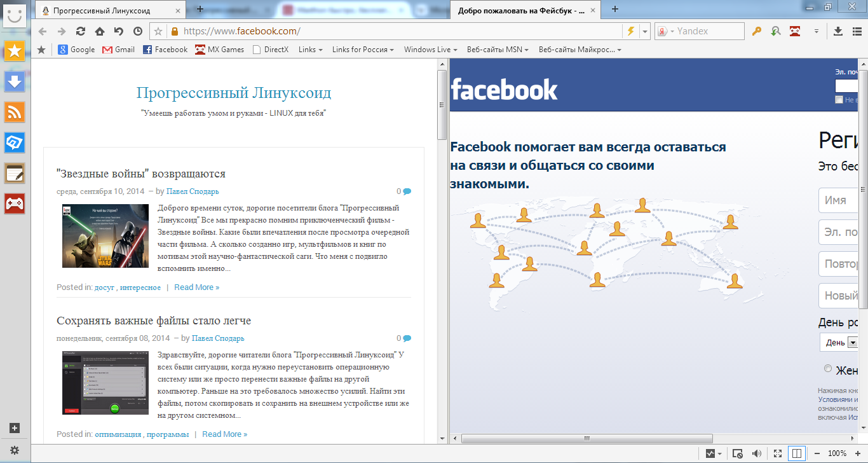
Task: Open the Gmail bookmark
Action: [119, 50]
